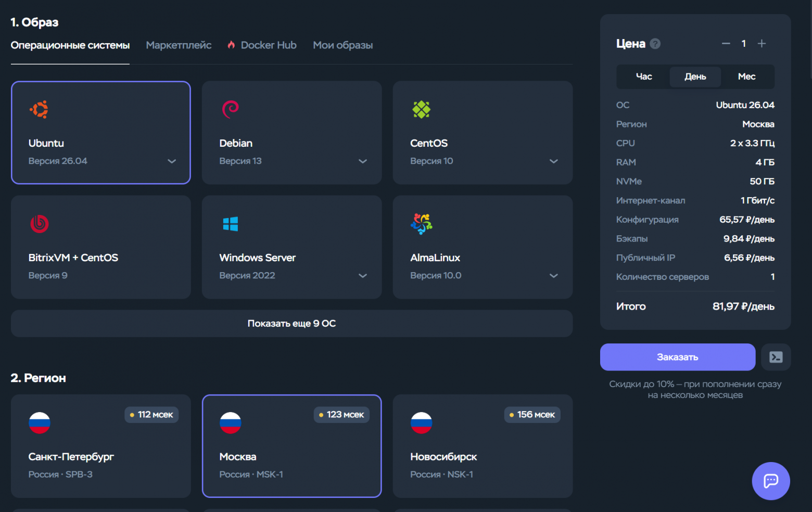
Task: Open the Операционные системы tab
Action: (70, 45)
